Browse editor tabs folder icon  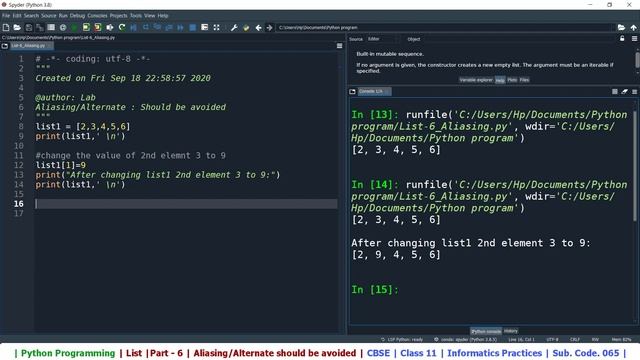click(x=5, y=46)
